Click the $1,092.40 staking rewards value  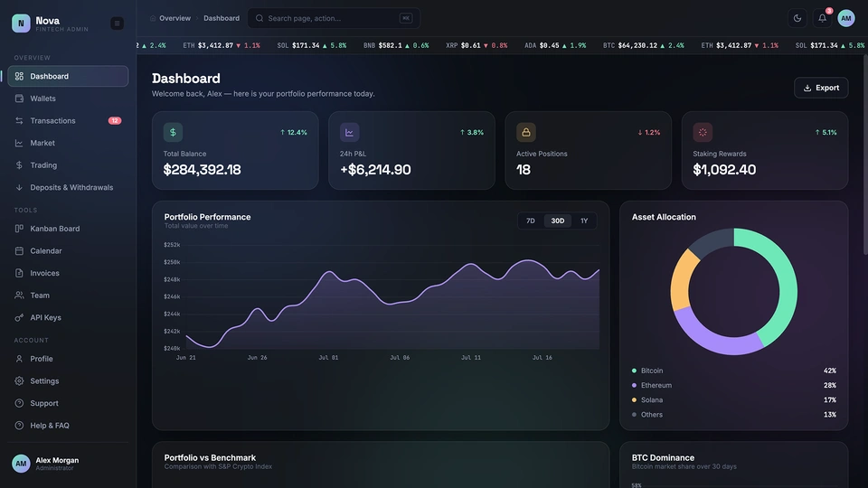[x=724, y=170]
